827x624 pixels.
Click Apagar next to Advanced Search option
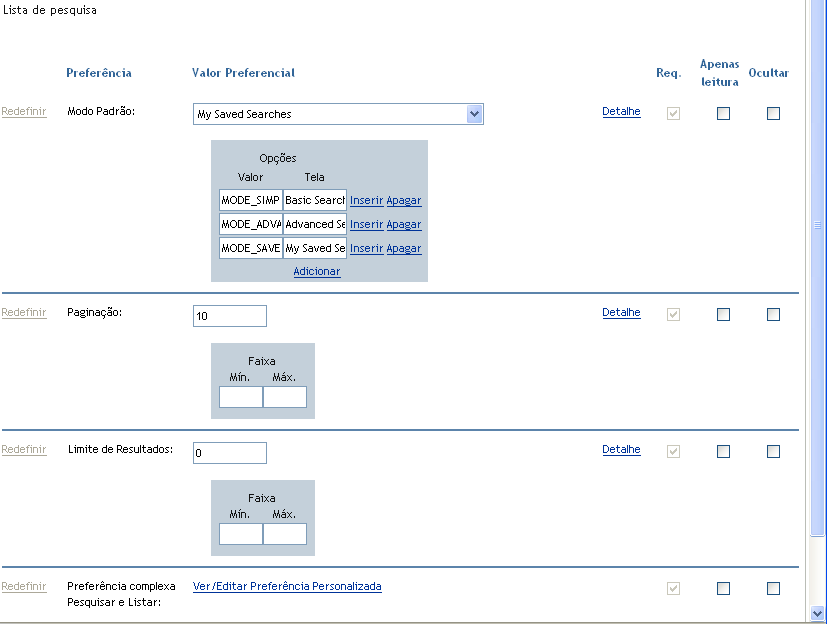[x=404, y=224]
